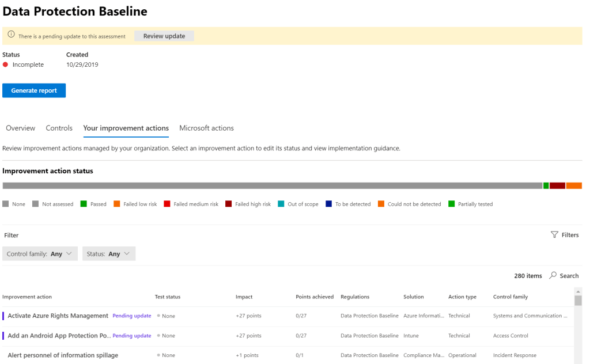Click the gray Not assessed progress bar segment

point(272,186)
